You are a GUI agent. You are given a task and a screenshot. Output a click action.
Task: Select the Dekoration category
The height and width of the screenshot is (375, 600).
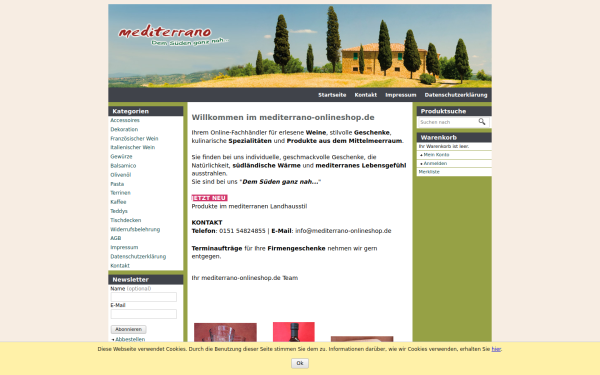[x=124, y=129]
